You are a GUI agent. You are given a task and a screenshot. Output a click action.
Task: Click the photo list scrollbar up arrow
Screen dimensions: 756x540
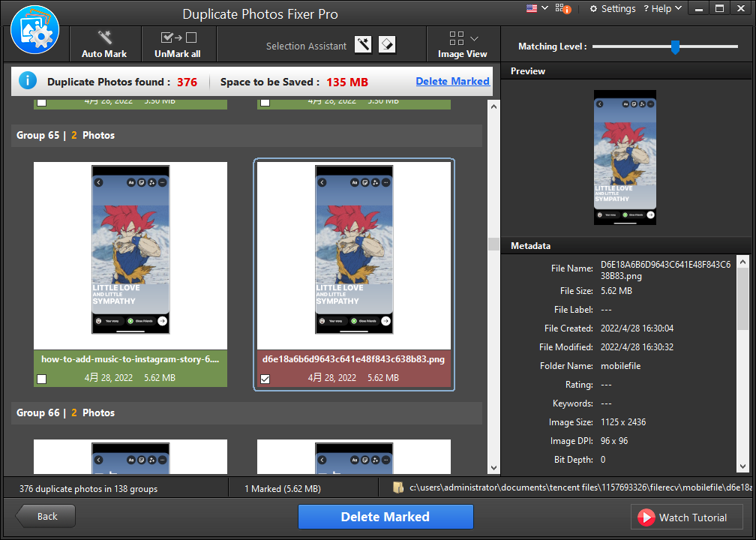click(x=493, y=106)
